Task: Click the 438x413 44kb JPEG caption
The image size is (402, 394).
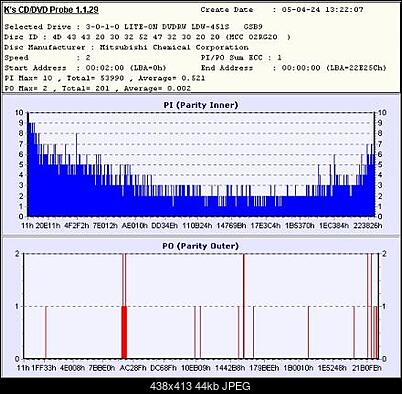Action: [201, 386]
